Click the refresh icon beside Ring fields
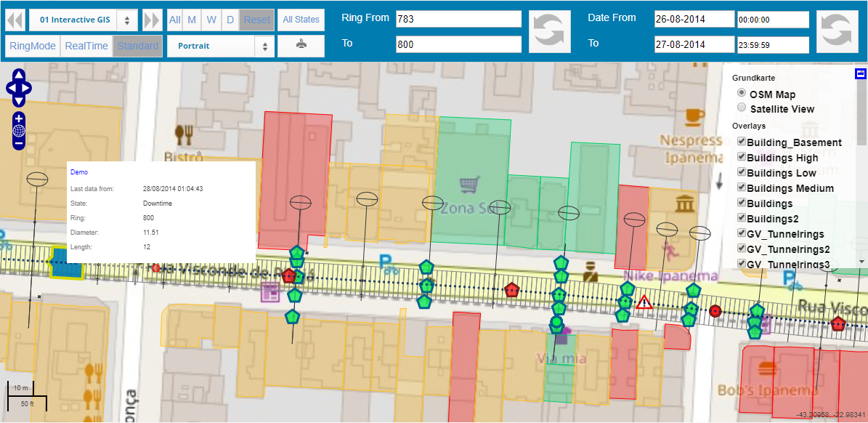This screenshot has width=868, height=423. [x=550, y=32]
